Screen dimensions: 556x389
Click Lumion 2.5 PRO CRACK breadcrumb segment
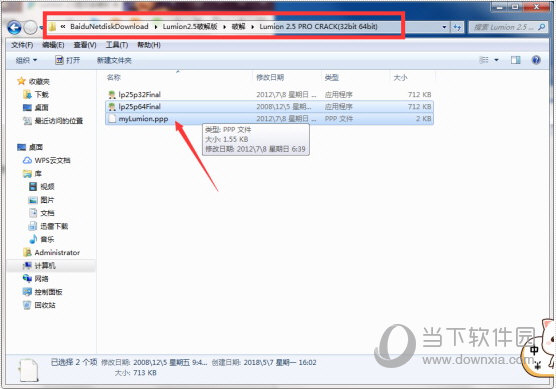pos(318,27)
